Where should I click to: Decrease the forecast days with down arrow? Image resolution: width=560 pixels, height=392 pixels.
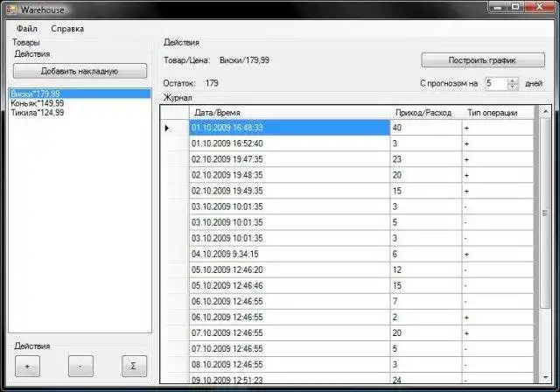tap(513, 87)
